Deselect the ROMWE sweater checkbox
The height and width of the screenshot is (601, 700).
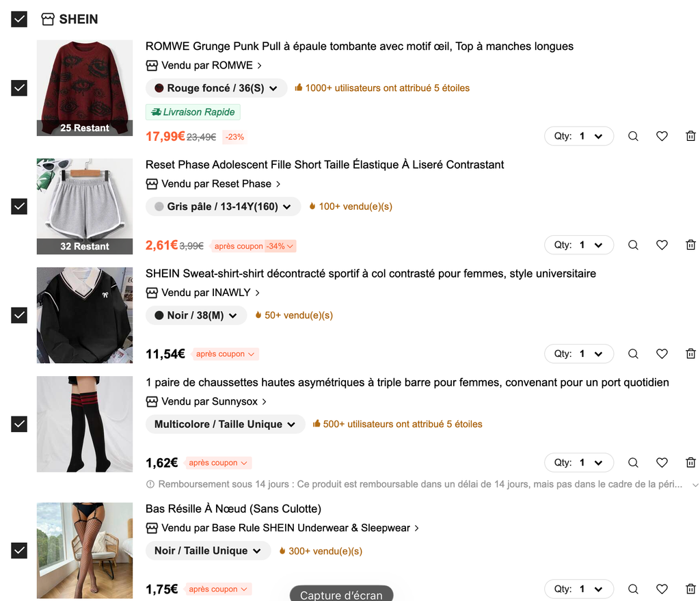[19, 88]
